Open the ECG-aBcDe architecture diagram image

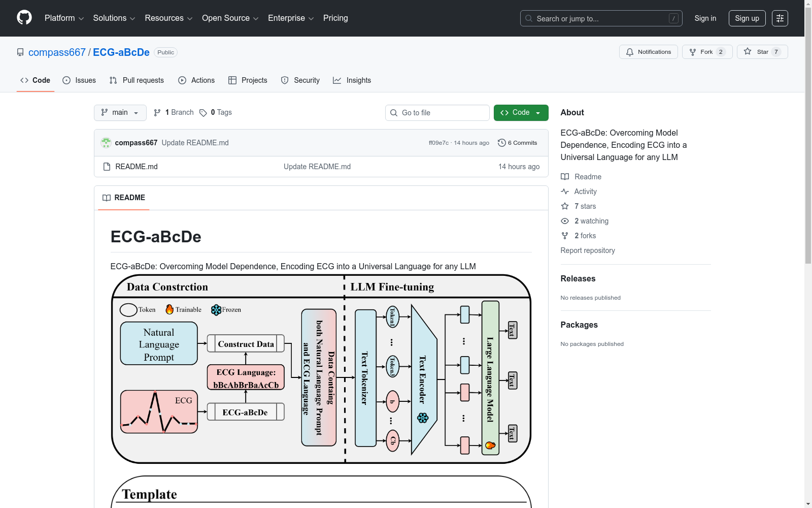pyautogui.click(x=321, y=369)
